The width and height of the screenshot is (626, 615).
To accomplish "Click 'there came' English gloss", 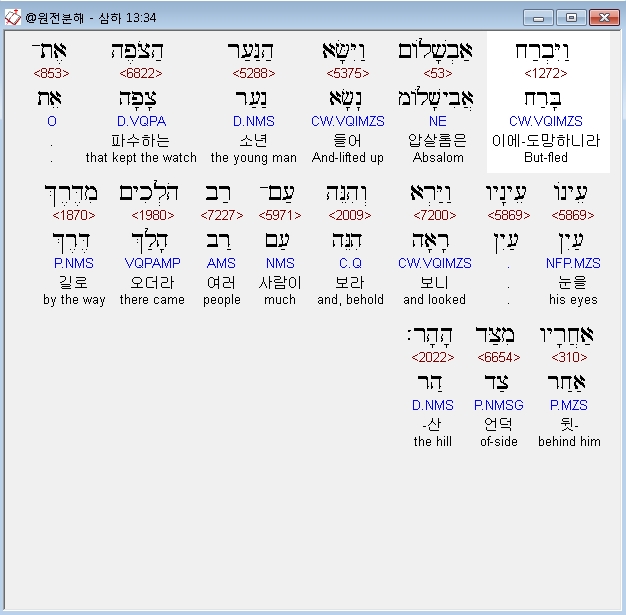I will tap(152, 300).
